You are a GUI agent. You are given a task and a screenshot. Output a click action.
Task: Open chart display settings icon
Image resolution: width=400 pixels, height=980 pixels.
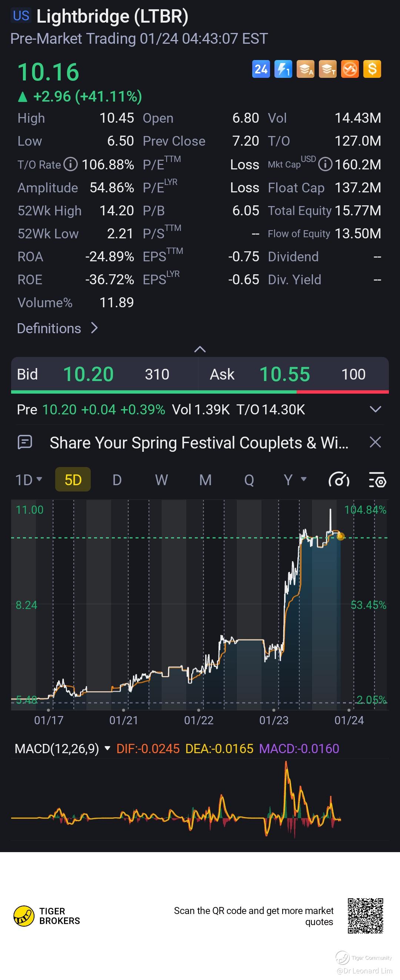pos(377,480)
